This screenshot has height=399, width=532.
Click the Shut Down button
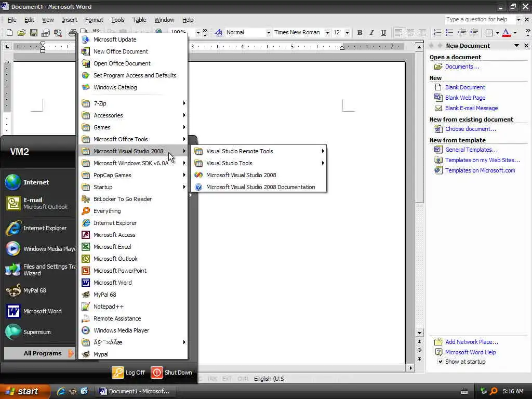click(171, 372)
